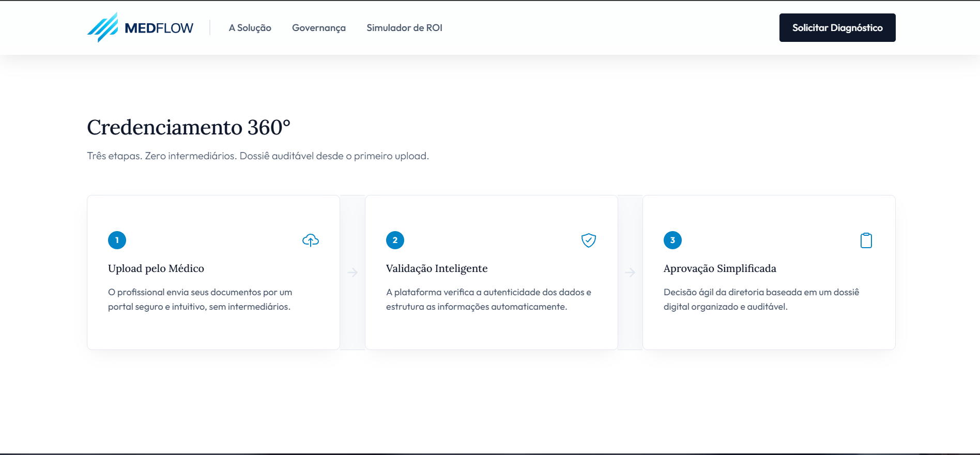Click the cloud upload icon

pyautogui.click(x=311, y=240)
